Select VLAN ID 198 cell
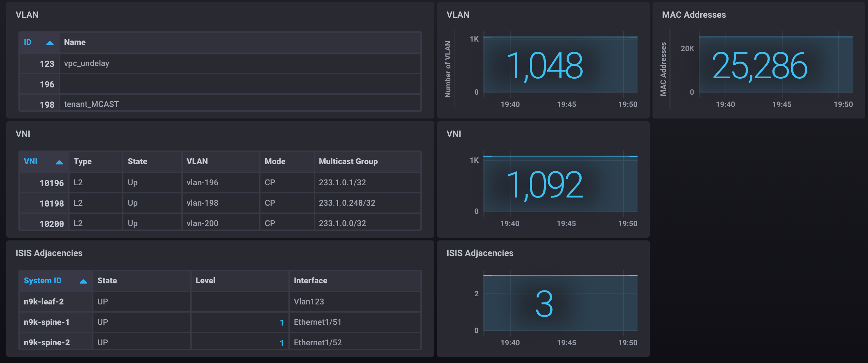Viewport: 868px width, 363px height. [x=40, y=103]
